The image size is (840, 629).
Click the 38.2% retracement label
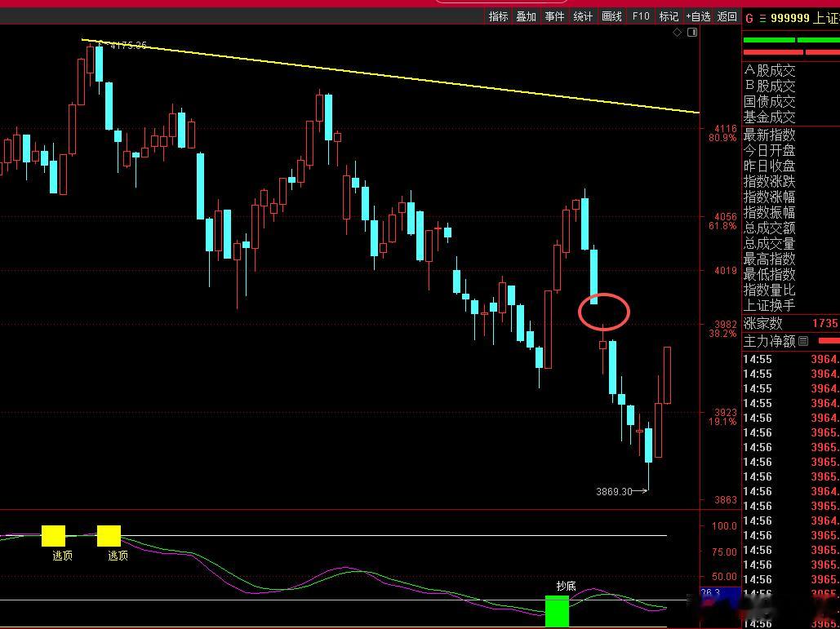click(x=722, y=334)
